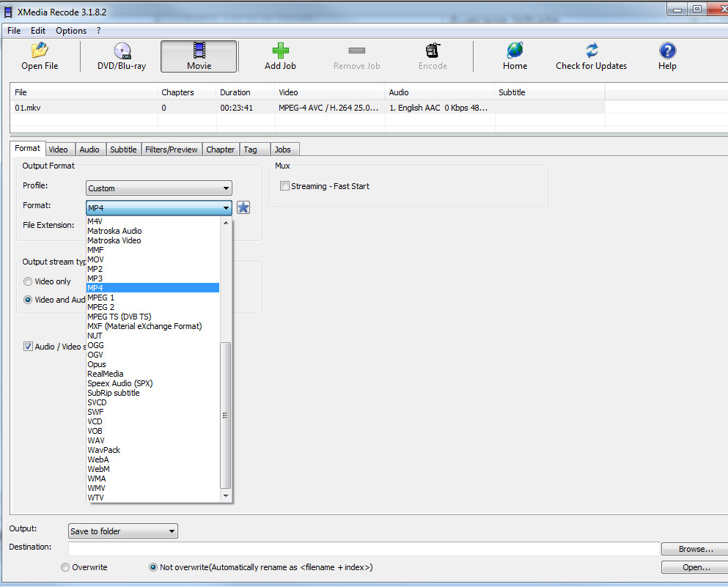Click format list scroll down arrow

pos(226,496)
